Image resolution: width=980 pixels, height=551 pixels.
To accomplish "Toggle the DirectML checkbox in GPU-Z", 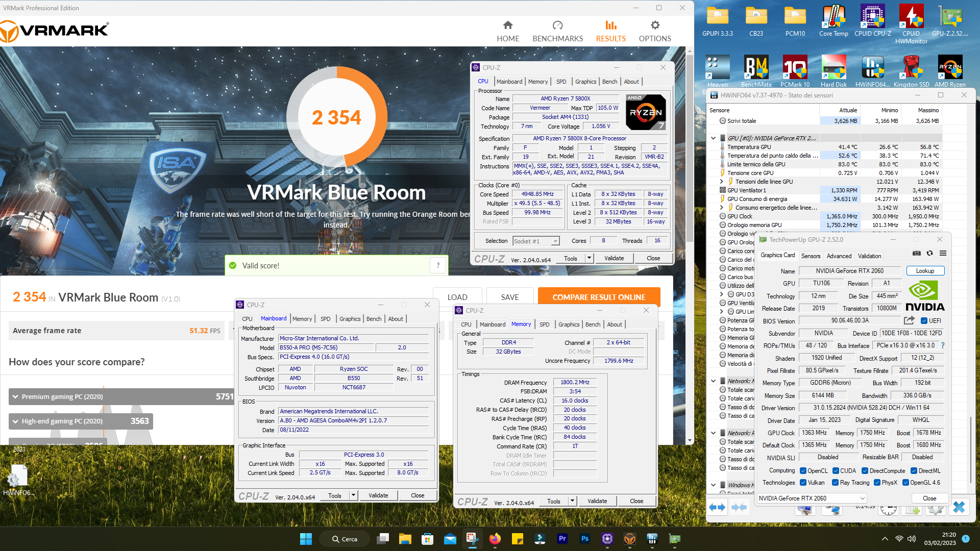I will pos(914,471).
